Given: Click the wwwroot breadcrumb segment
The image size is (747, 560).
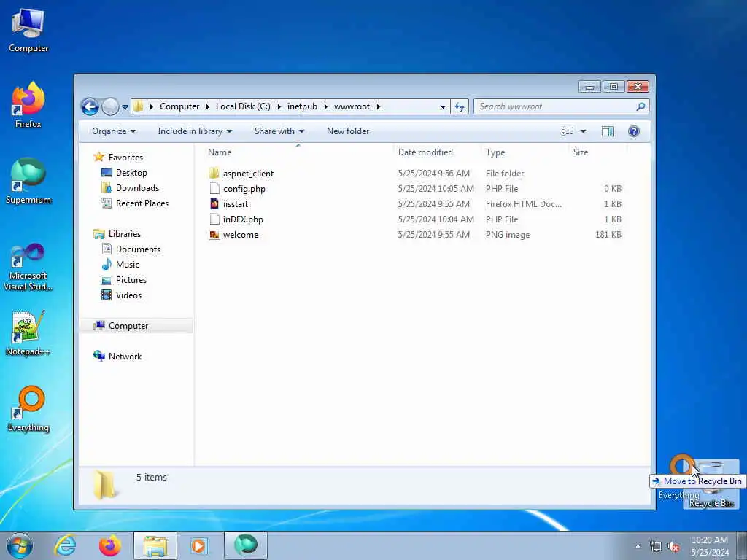Looking at the screenshot, I should pos(352,106).
